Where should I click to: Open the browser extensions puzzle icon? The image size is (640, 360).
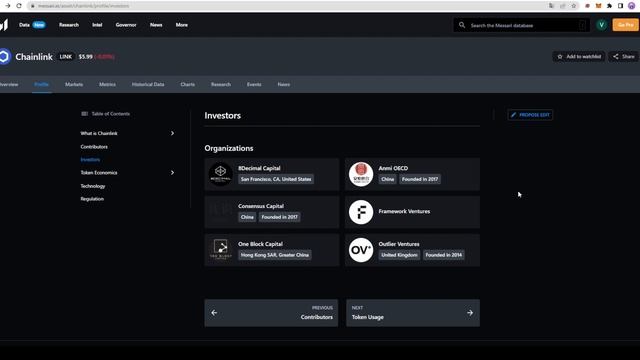point(609,6)
